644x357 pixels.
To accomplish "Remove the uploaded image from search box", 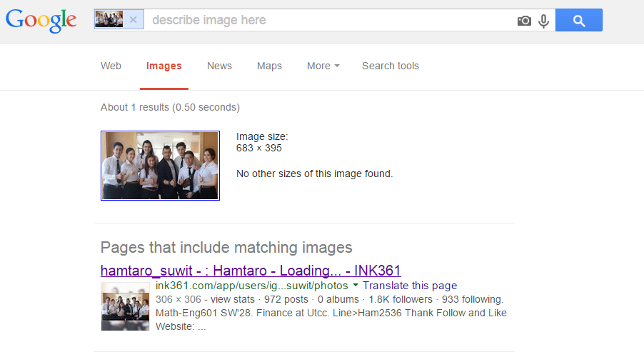I will [x=133, y=20].
